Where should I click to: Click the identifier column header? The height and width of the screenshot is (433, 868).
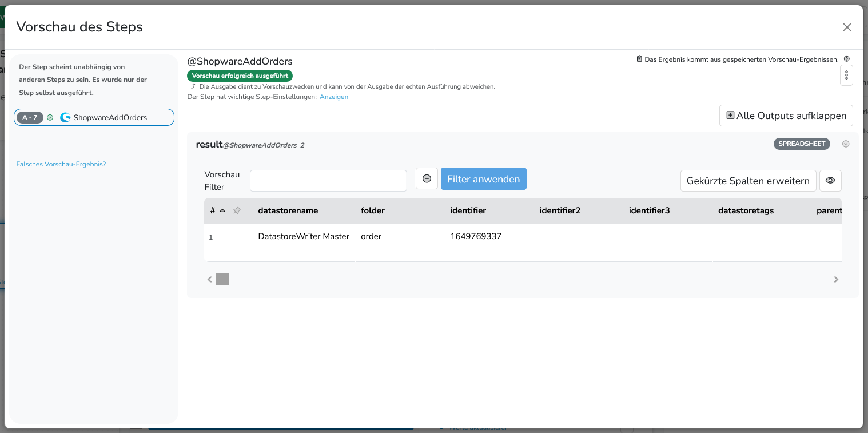coord(468,210)
